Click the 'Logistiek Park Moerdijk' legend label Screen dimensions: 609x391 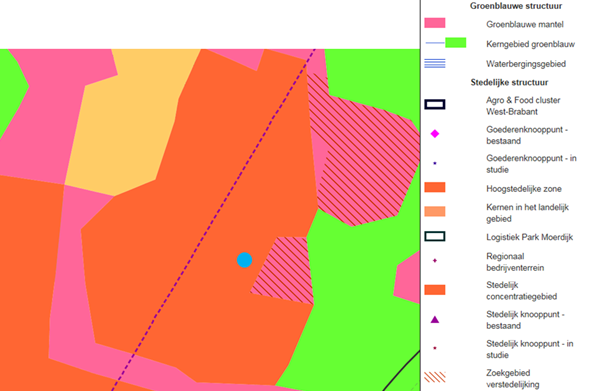tap(529, 237)
